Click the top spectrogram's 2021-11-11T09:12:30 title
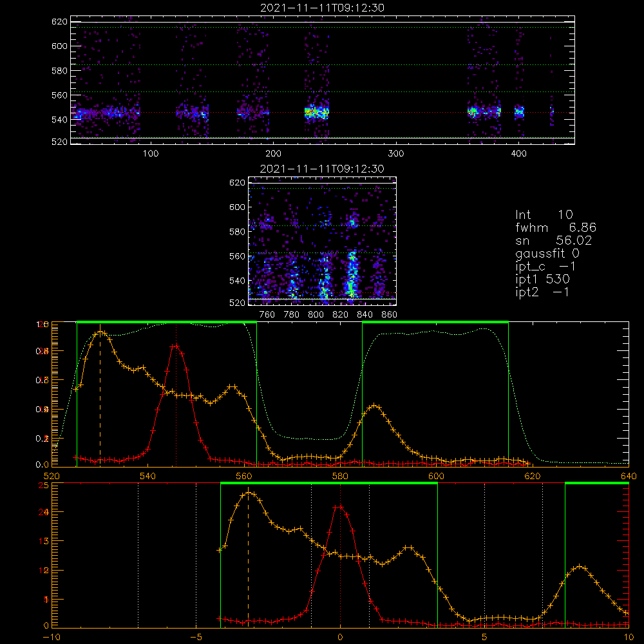The height and width of the screenshot is (644, 644). (x=323, y=8)
